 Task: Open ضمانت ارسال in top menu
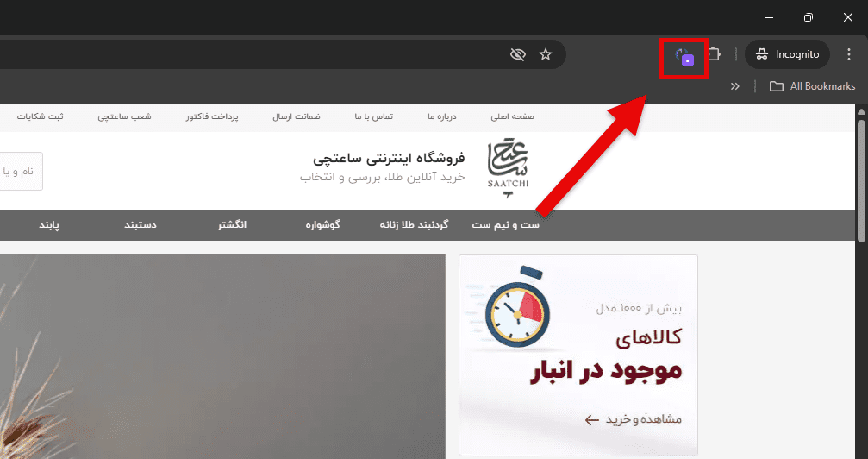pyautogui.click(x=297, y=116)
